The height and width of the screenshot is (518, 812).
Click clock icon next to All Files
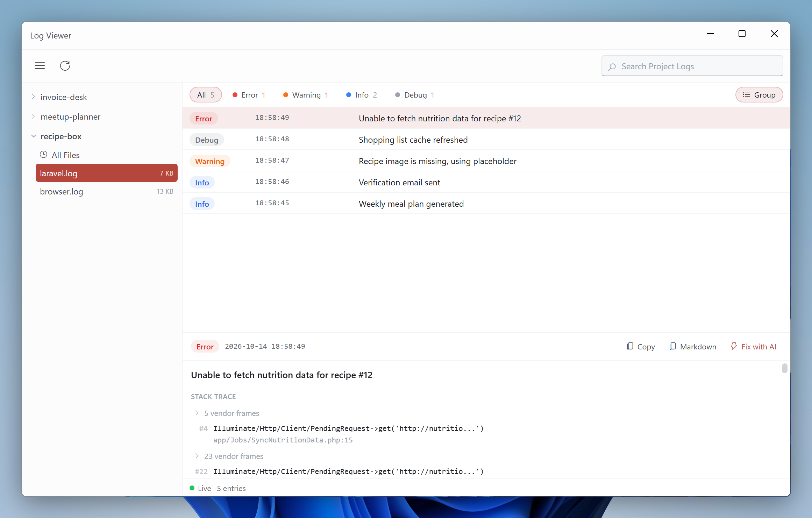pyautogui.click(x=43, y=155)
